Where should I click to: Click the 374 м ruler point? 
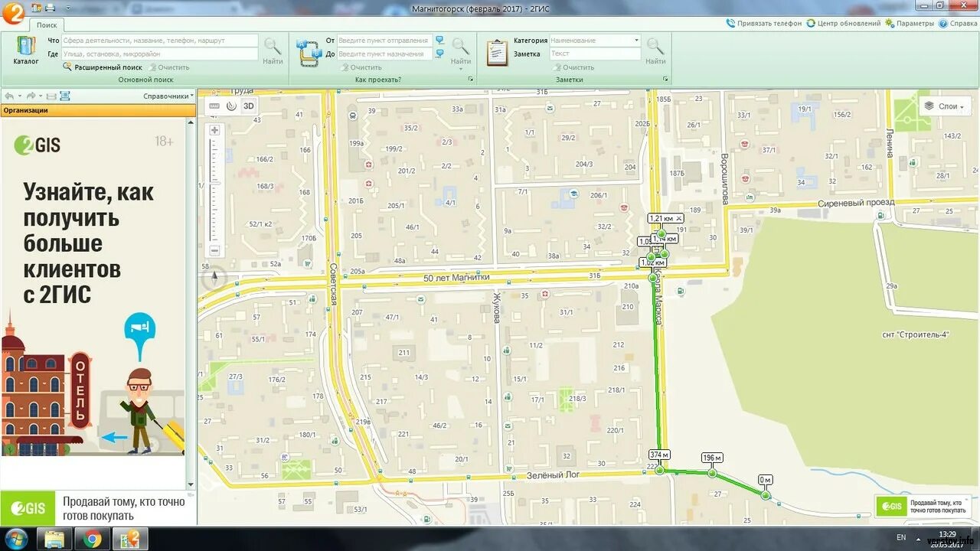point(659,470)
